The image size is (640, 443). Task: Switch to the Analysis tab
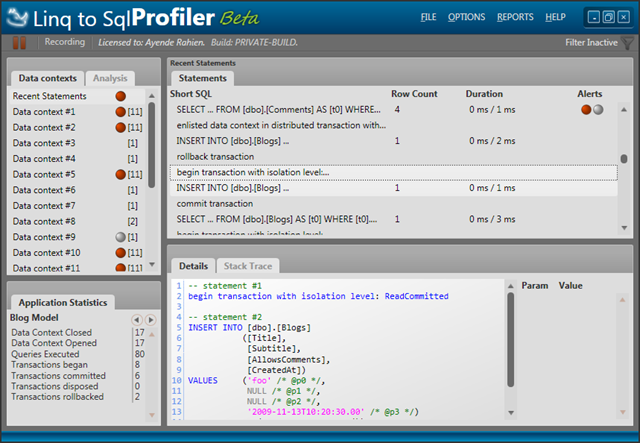tap(110, 78)
